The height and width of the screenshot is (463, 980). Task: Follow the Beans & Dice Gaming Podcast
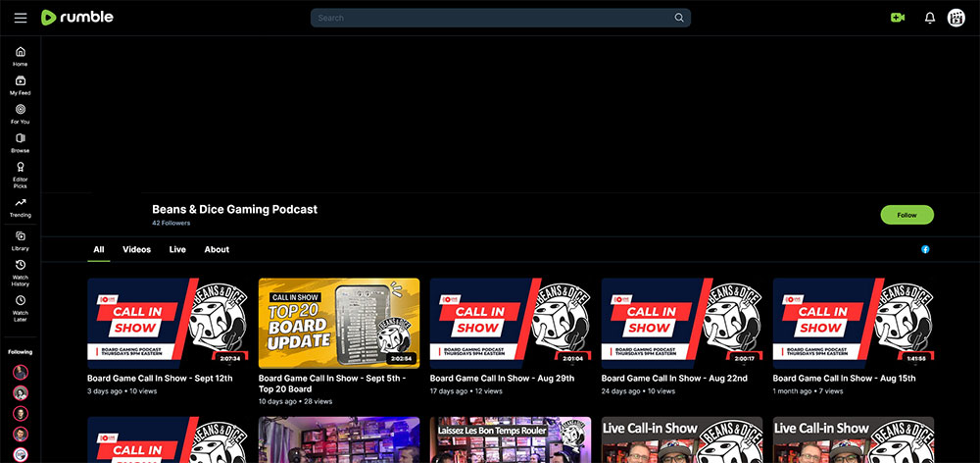[906, 215]
